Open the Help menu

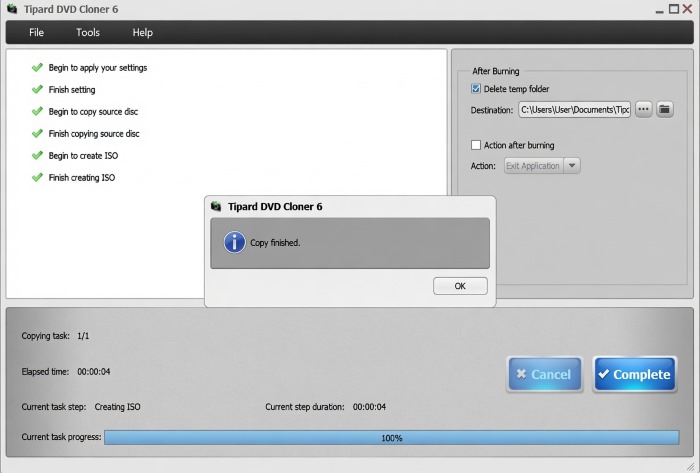(x=142, y=32)
